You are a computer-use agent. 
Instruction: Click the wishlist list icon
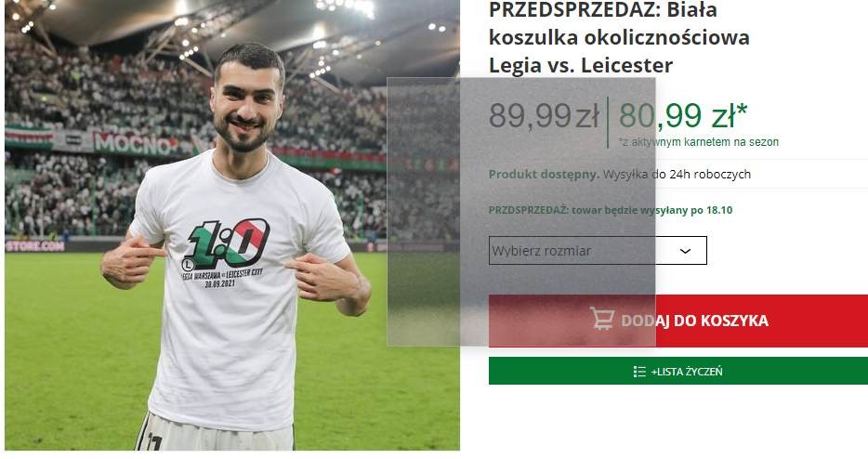coord(639,372)
